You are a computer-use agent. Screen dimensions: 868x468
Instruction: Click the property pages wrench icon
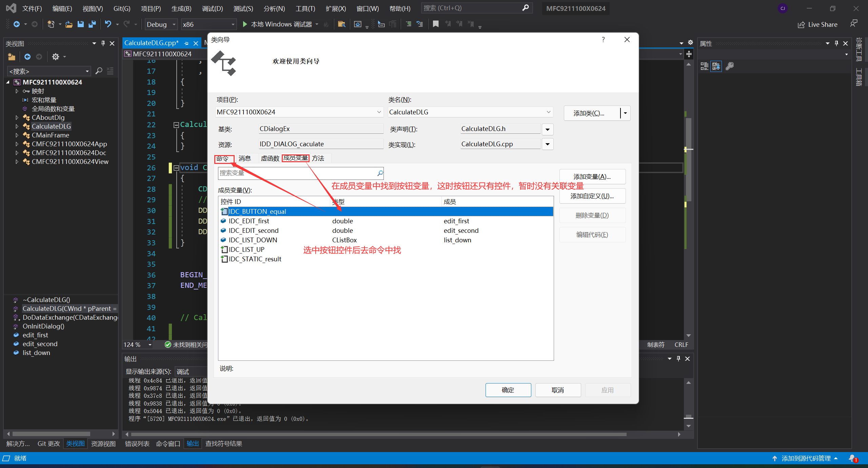tap(730, 66)
